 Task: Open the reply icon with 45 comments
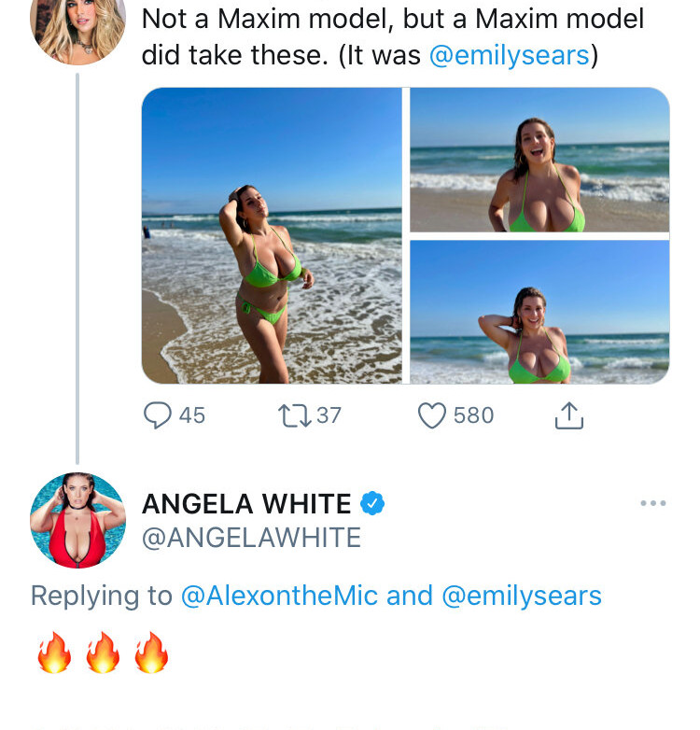[158, 414]
